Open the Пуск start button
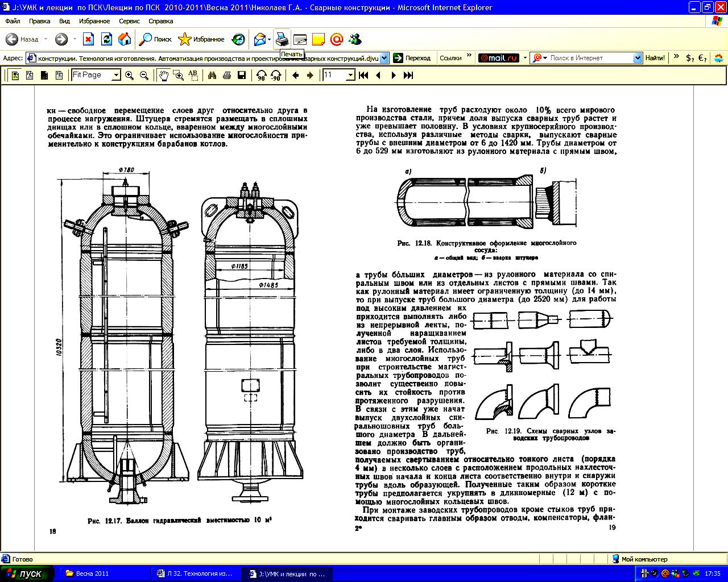728x582 pixels. pos(27,573)
